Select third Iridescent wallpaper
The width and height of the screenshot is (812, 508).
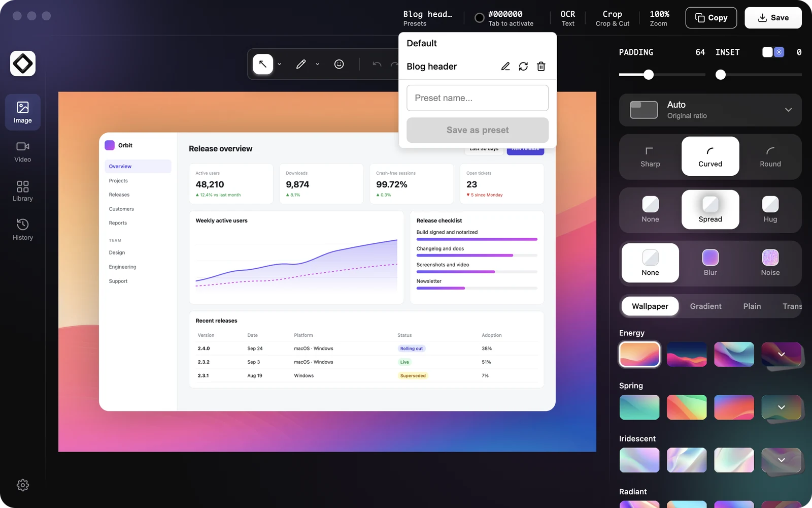coord(734,460)
